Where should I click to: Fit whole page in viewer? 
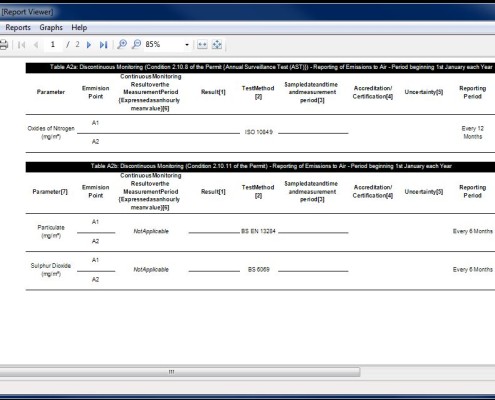click(x=217, y=45)
